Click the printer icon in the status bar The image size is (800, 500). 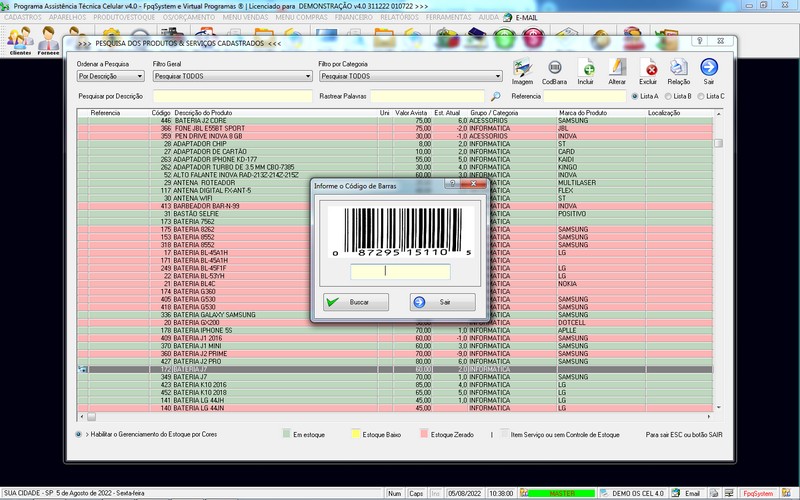[x=714, y=493]
